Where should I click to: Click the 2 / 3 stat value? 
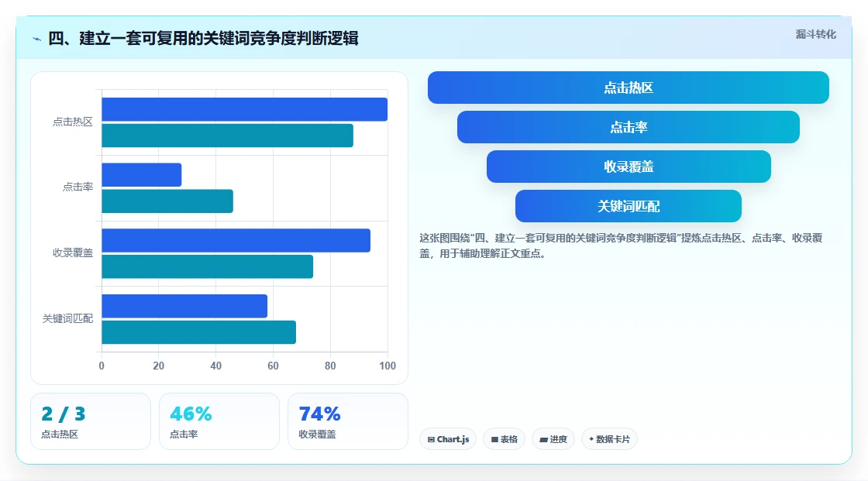pos(63,414)
